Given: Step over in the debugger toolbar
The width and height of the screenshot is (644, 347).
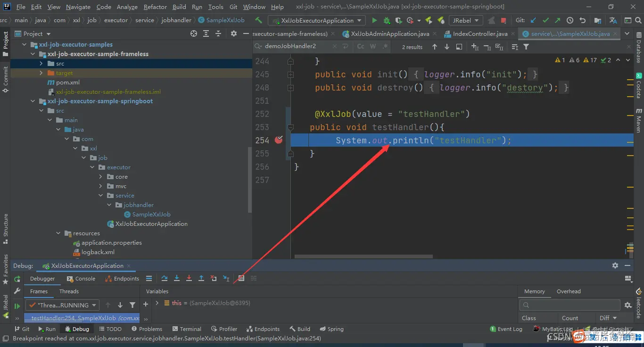Looking at the screenshot, I should click(165, 279).
